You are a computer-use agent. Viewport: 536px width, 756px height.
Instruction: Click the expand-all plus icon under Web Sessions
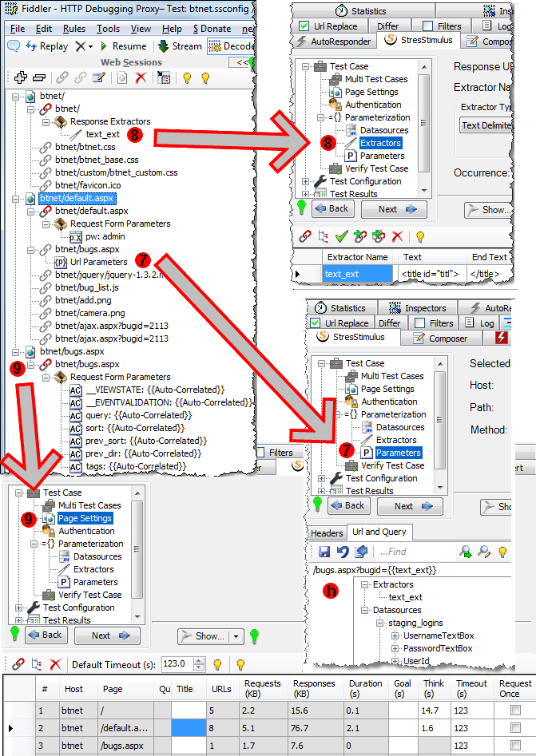20,77
